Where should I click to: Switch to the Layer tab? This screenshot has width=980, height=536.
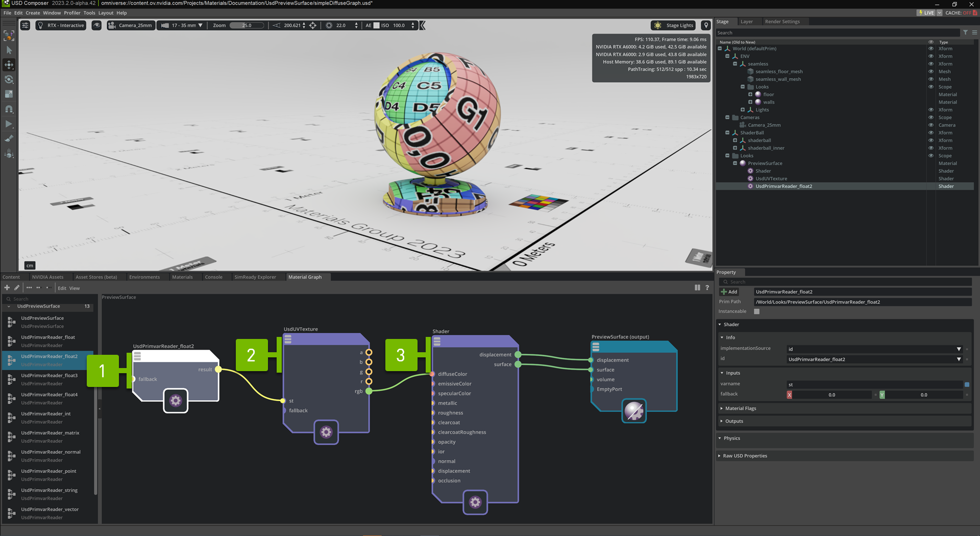747,21
